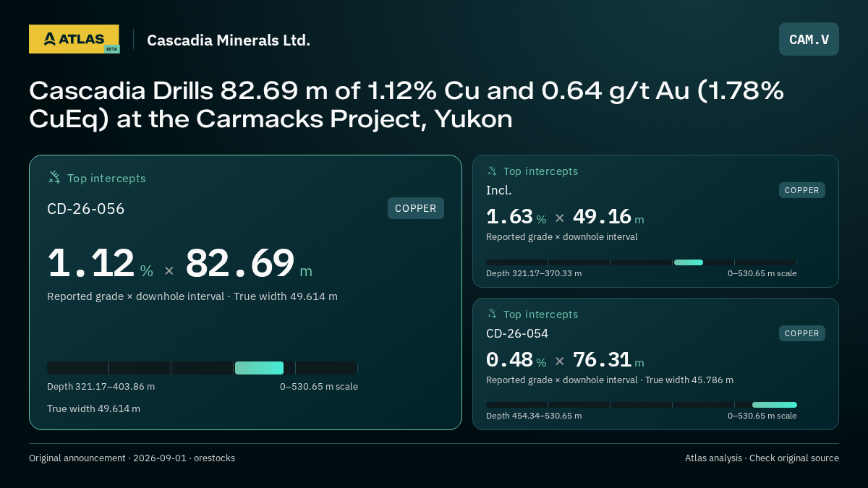868x488 pixels.
Task: Click the standalone 'True width 49.614 m' line
Action: [x=93, y=409]
